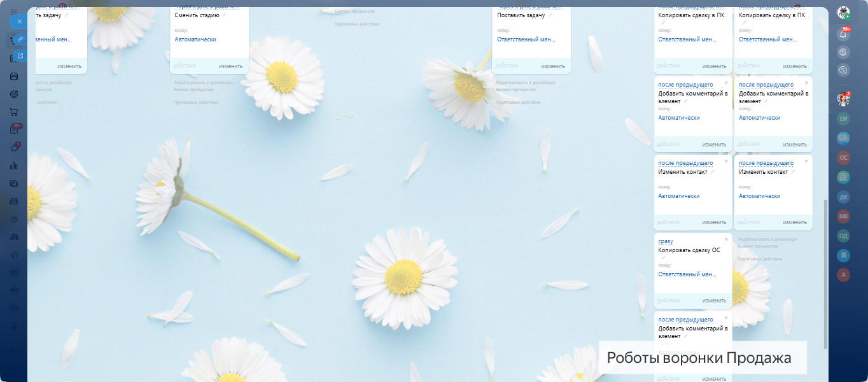Open действия menu in the Сменить стадию card

[185, 66]
